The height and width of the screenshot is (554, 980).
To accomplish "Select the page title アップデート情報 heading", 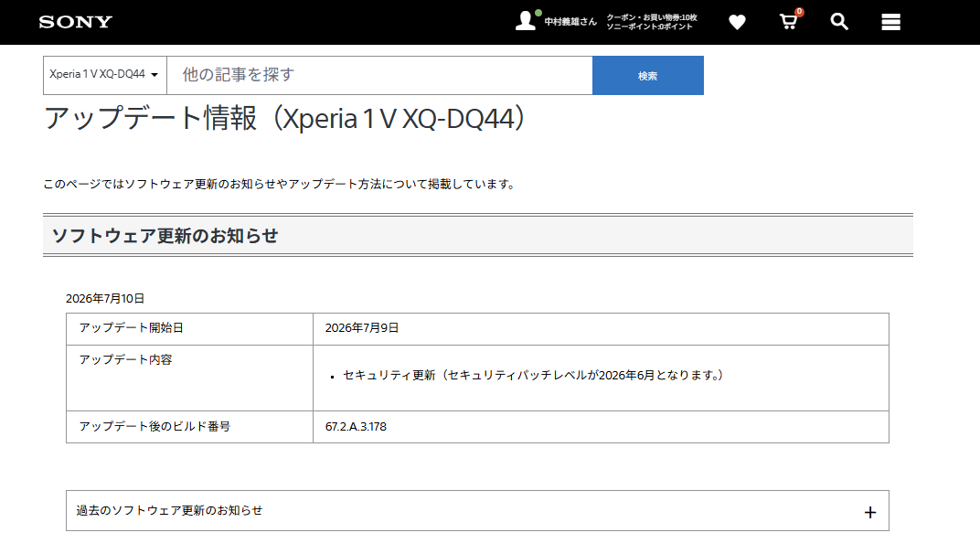I will (x=285, y=118).
